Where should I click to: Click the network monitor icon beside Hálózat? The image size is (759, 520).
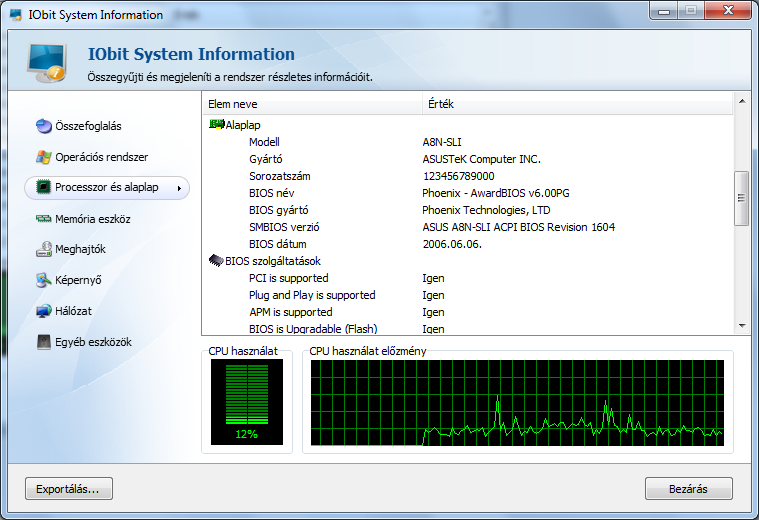coord(44,311)
